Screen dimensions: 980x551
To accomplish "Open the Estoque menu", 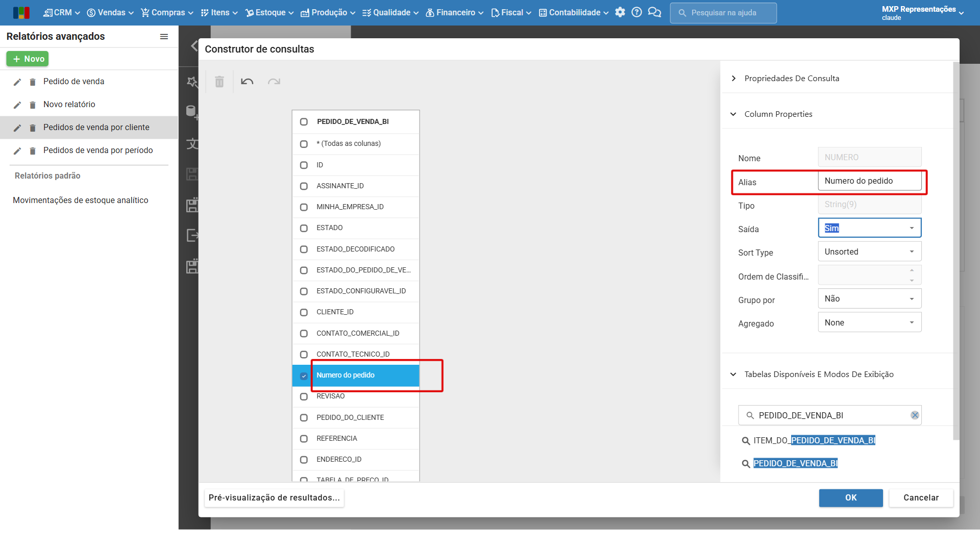I will click(269, 12).
